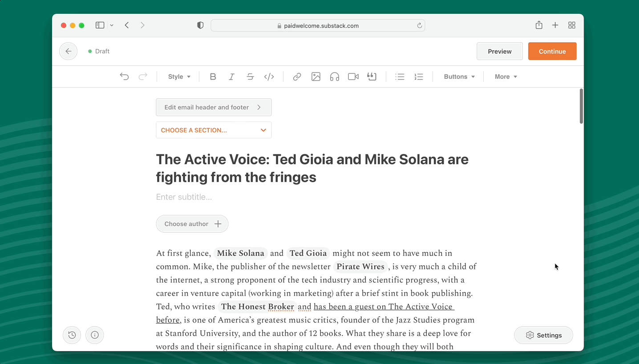Open Edit email header and footer

pos(214,107)
